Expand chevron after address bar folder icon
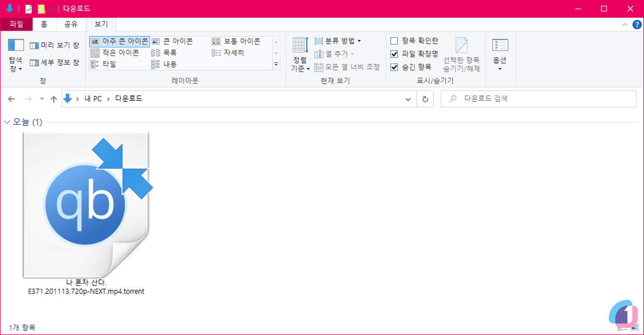 77,99
